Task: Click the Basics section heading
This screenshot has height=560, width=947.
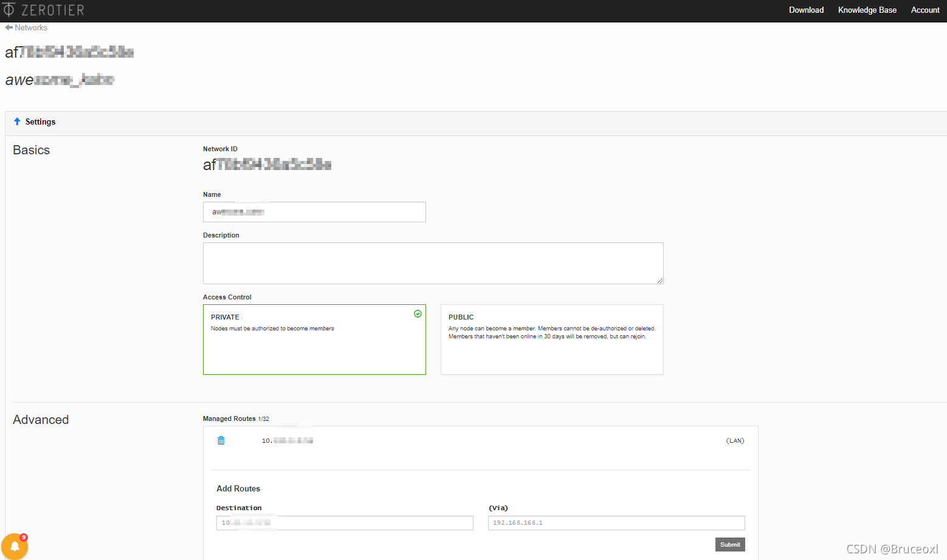Action: click(31, 150)
